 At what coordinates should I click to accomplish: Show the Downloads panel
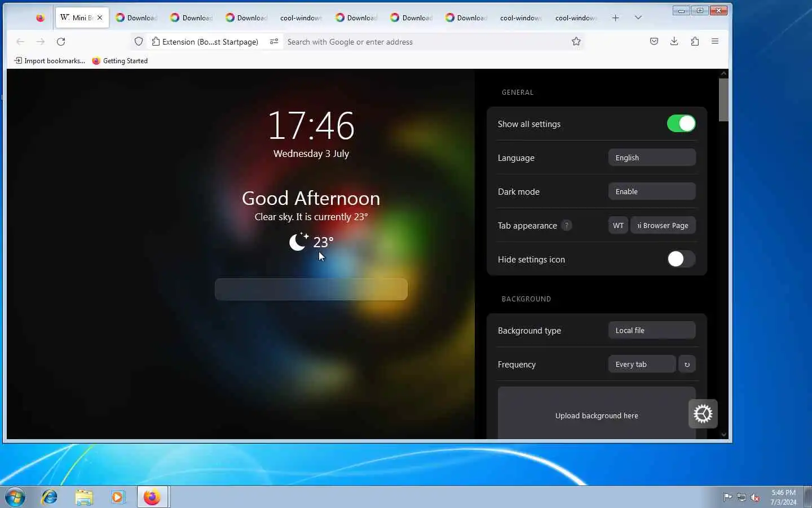point(674,41)
